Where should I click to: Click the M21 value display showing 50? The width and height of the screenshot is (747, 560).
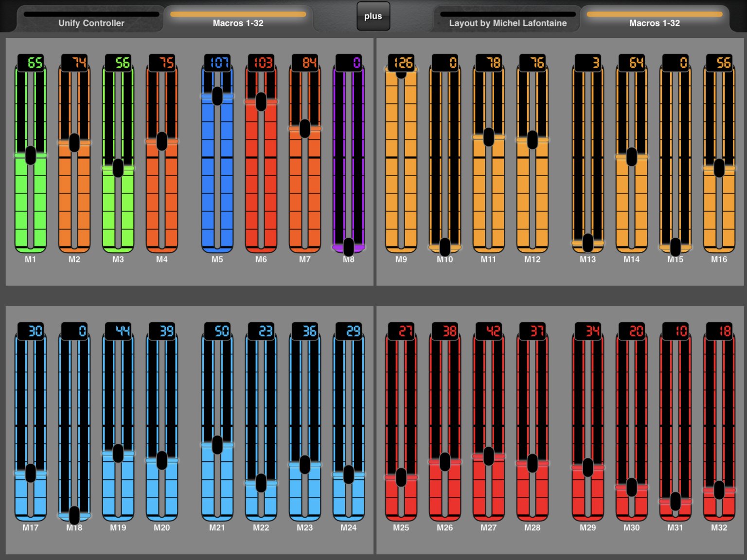pyautogui.click(x=217, y=331)
